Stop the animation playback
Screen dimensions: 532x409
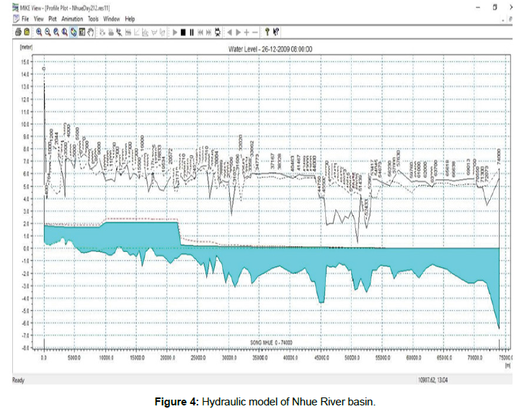[x=183, y=32]
